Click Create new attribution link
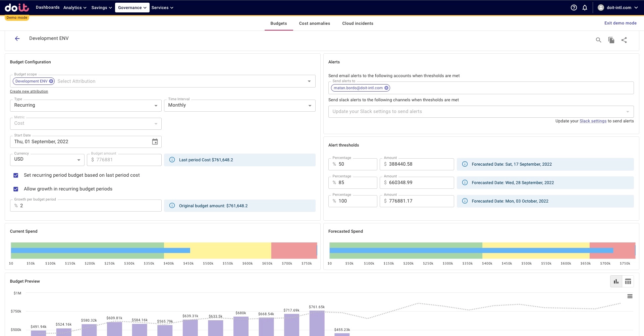The width and height of the screenshot is (644, 336). pyautogui.click(x=29, y=91)
